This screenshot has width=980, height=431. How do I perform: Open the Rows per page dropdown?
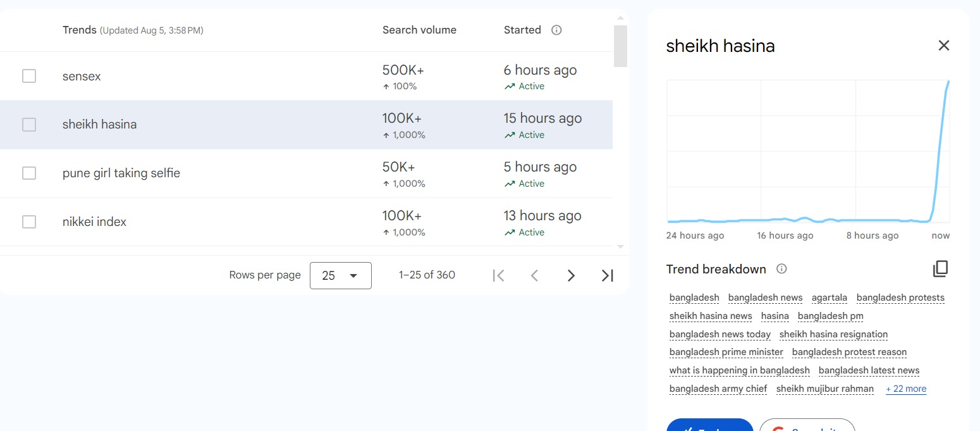pos(340,275)
